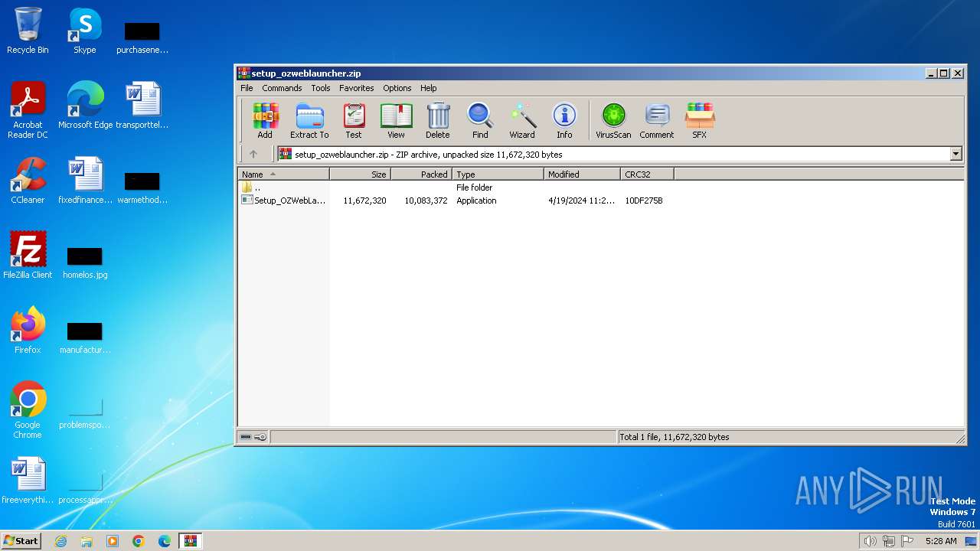The image size is (980, 551).
Task: Open the Tools menu
Action: [321, 88]
